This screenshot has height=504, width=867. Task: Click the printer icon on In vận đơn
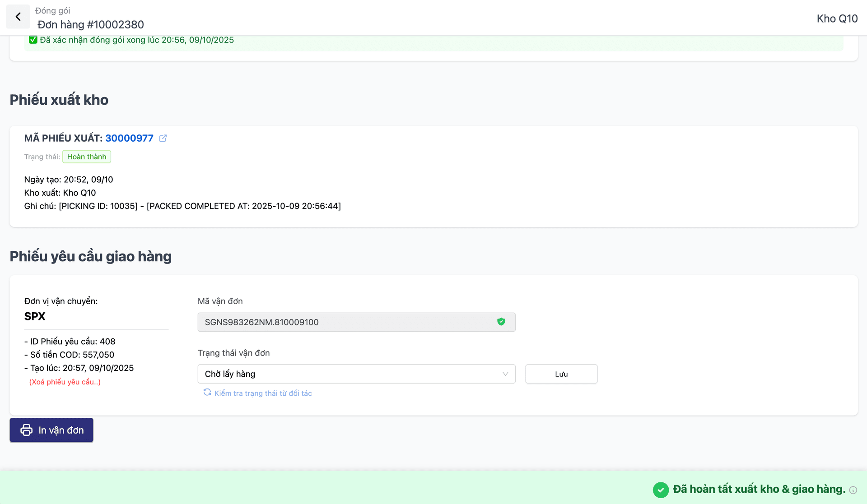click(27, 430)
